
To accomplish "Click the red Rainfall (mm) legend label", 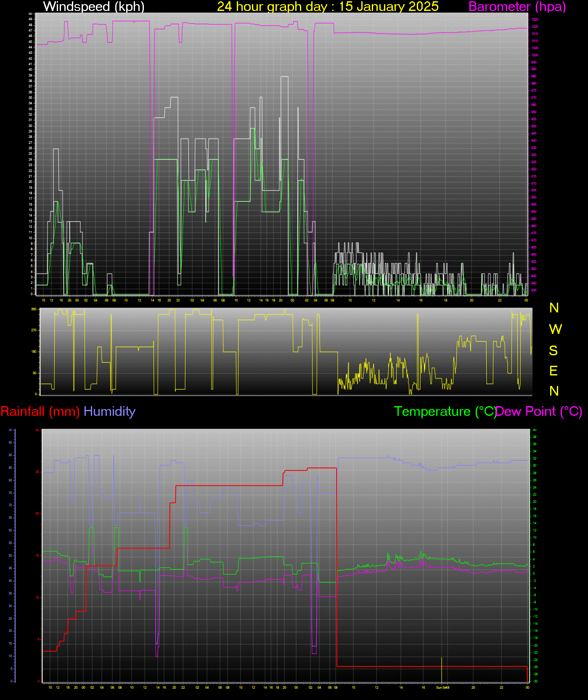I will (x=40, y=411).
